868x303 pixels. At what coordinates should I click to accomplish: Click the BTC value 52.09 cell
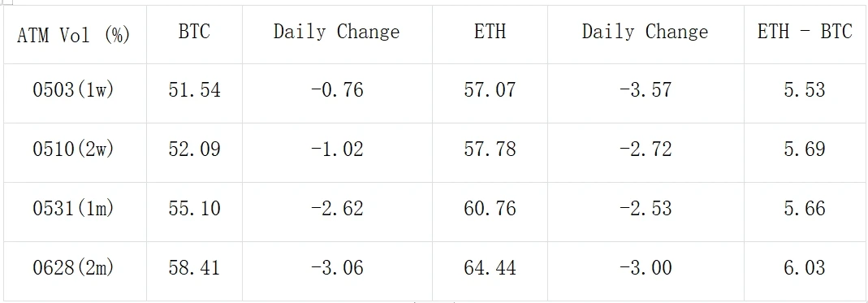tap(194, 153)
